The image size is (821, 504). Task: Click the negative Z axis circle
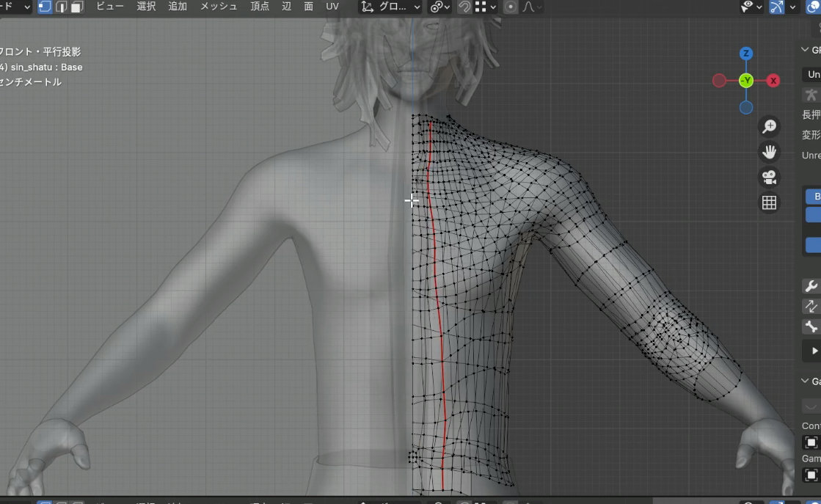[x=746, y=107]
